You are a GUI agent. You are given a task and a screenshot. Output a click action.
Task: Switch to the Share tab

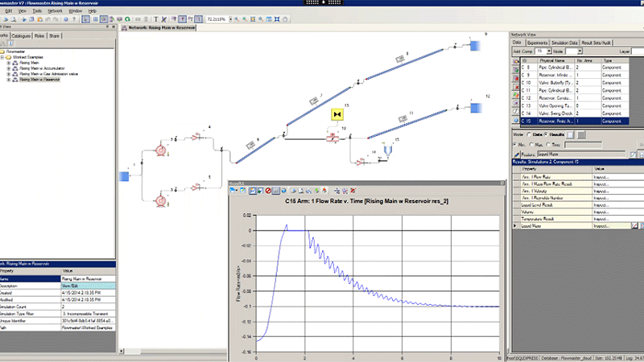pyautogui.click(x=54, y=36)
